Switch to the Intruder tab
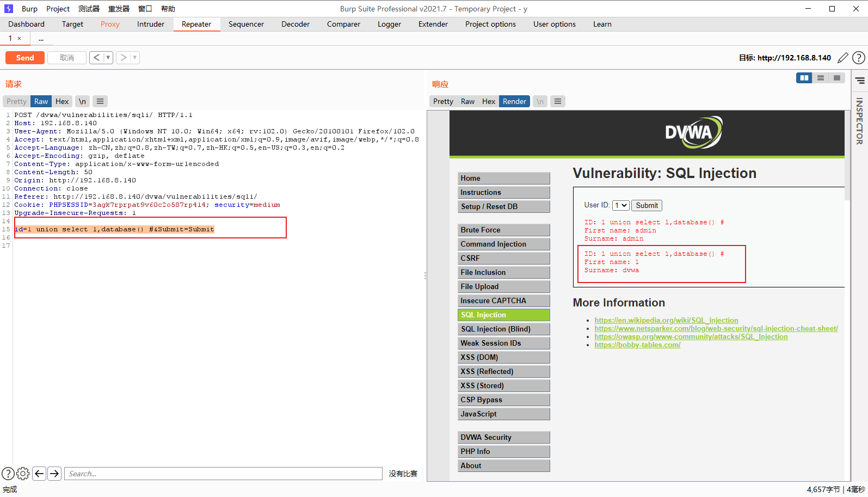The width and height of the screenshot is (868, 497). [151, 24]
